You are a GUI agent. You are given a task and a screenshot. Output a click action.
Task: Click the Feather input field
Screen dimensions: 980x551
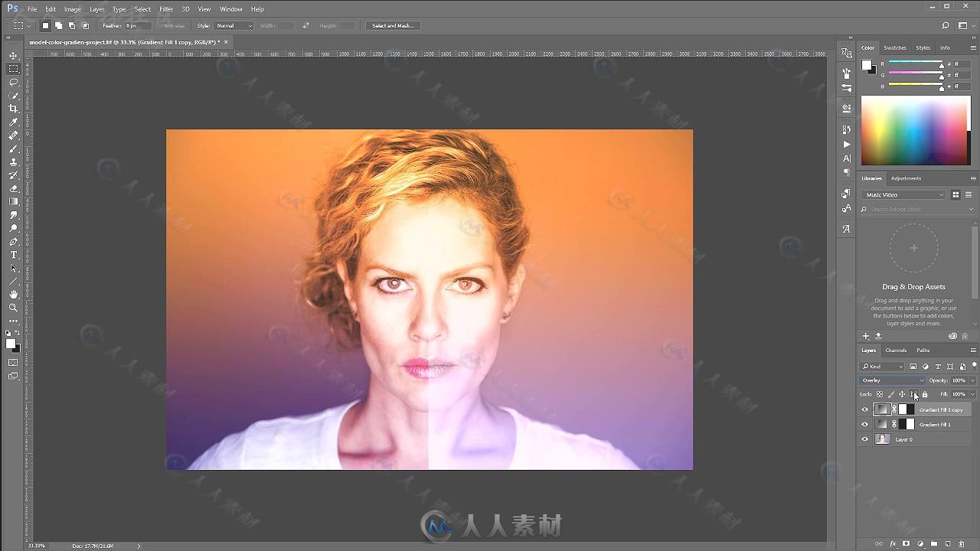[x=137, y=25]
